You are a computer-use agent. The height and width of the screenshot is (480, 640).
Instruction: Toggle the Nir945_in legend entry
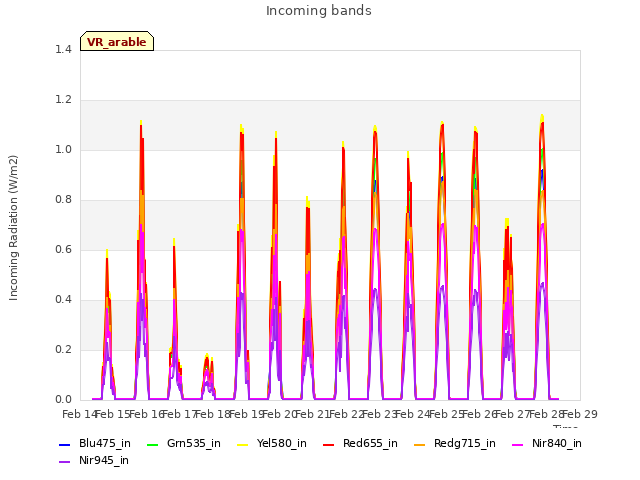(x=94, y=460)
